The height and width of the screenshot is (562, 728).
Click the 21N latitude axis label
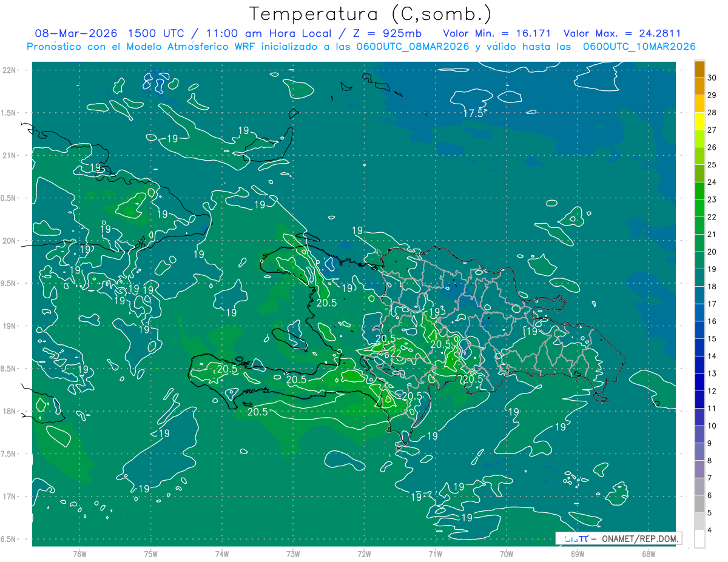click(9, 155)
